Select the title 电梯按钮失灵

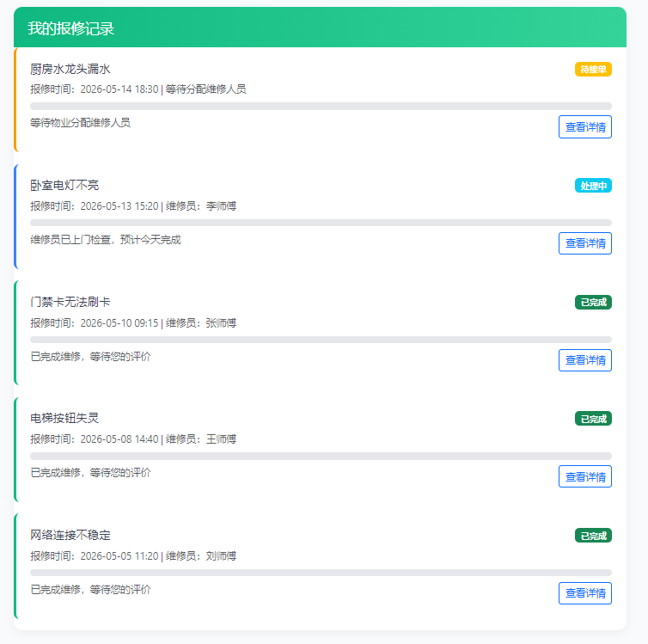[64, 419]
